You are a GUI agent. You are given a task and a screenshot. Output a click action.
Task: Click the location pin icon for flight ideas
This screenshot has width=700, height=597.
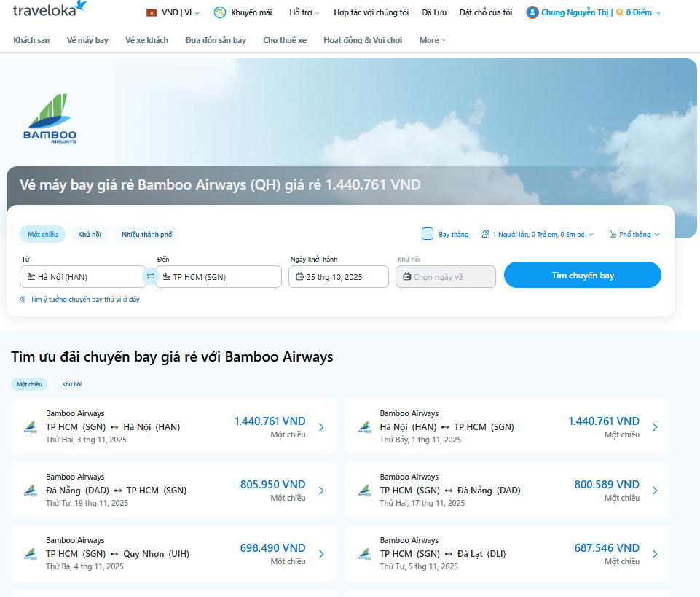[x=23, y=300]
